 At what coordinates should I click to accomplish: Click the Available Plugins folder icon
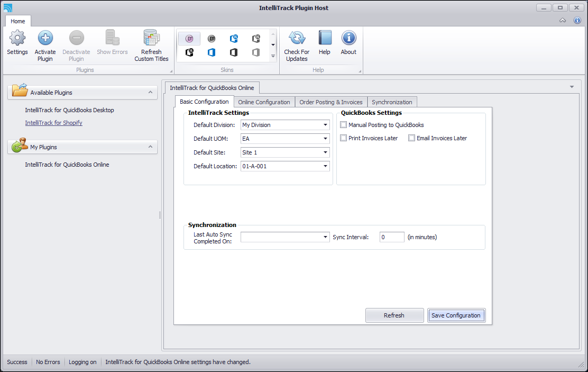20,90
